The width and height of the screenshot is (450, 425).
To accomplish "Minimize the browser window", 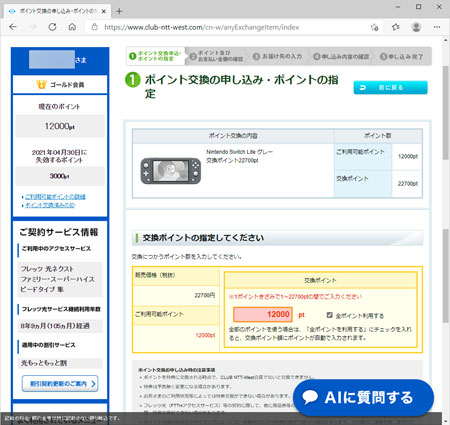I will pyautogui.click(x=398, y=7).
